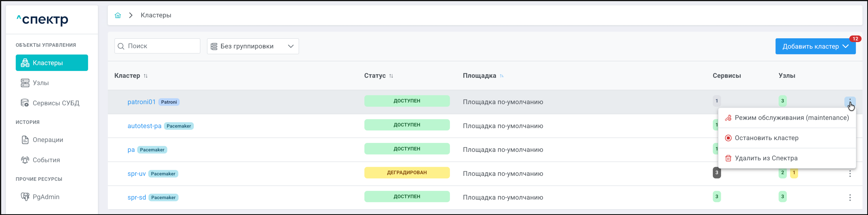
Task: Launch PgAdmin from the sidebar
Action: (x=45, y=197)
